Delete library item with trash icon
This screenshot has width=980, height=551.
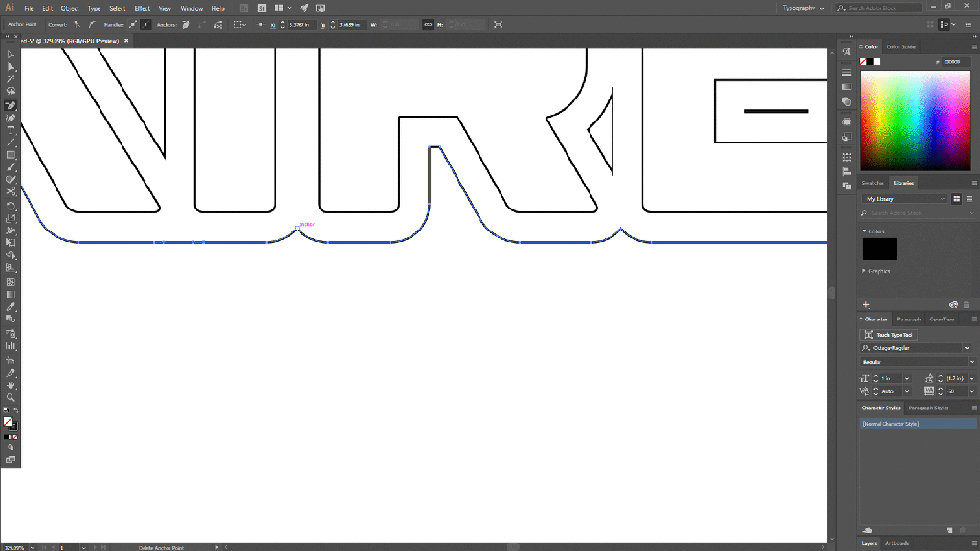pyautogui.click(x=966, y=304)
